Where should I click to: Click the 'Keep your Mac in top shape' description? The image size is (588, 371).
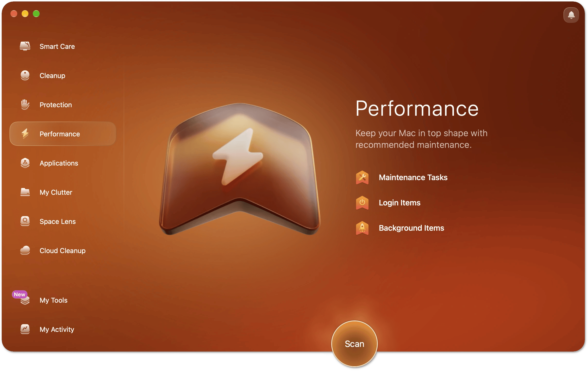[421, 139]
